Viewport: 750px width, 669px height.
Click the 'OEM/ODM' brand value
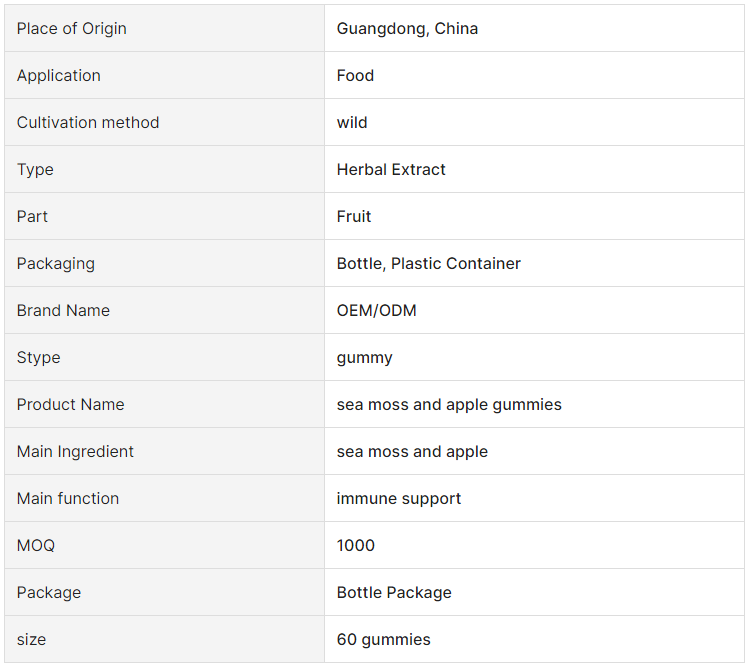tap(376, 310)
